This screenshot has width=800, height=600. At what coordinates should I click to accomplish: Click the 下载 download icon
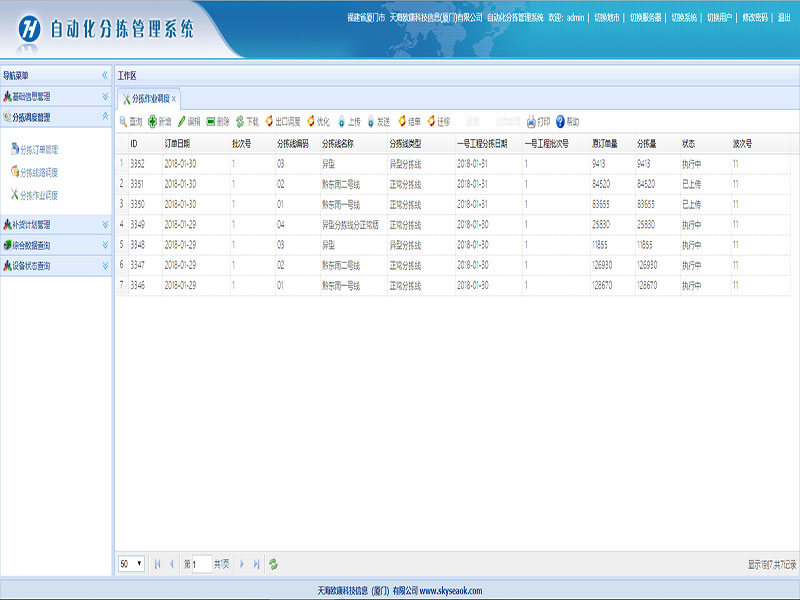[240, 122]
